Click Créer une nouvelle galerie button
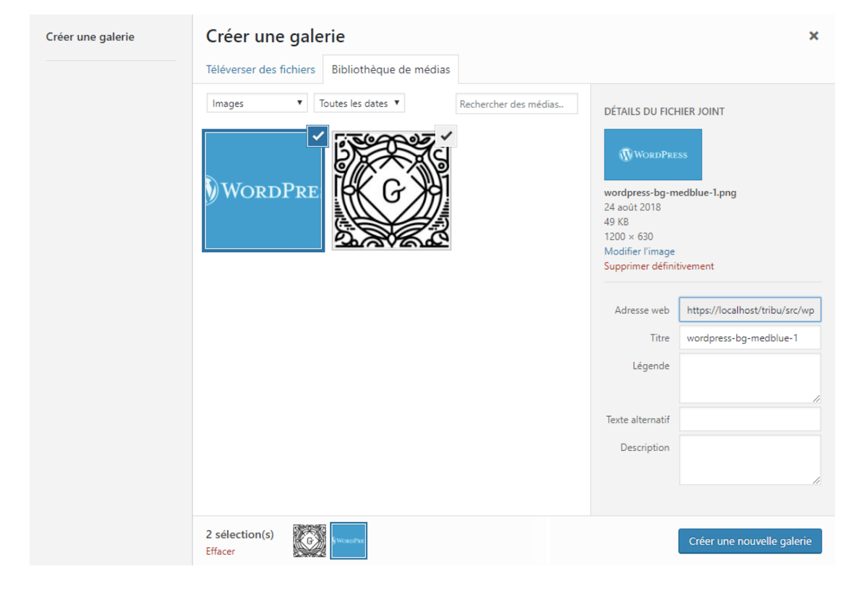 (x=749, y=541)
